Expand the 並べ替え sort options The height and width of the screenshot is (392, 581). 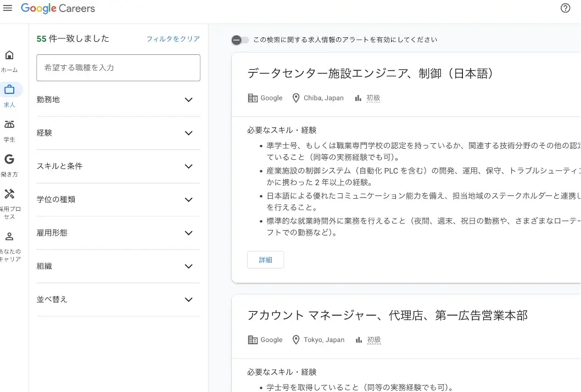pos(118,300)
